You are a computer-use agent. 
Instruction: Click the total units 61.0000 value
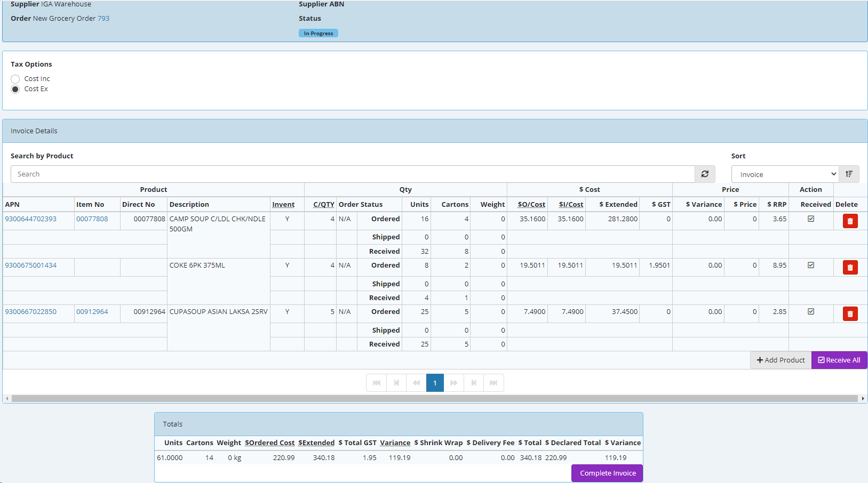(x=170, y=457)
